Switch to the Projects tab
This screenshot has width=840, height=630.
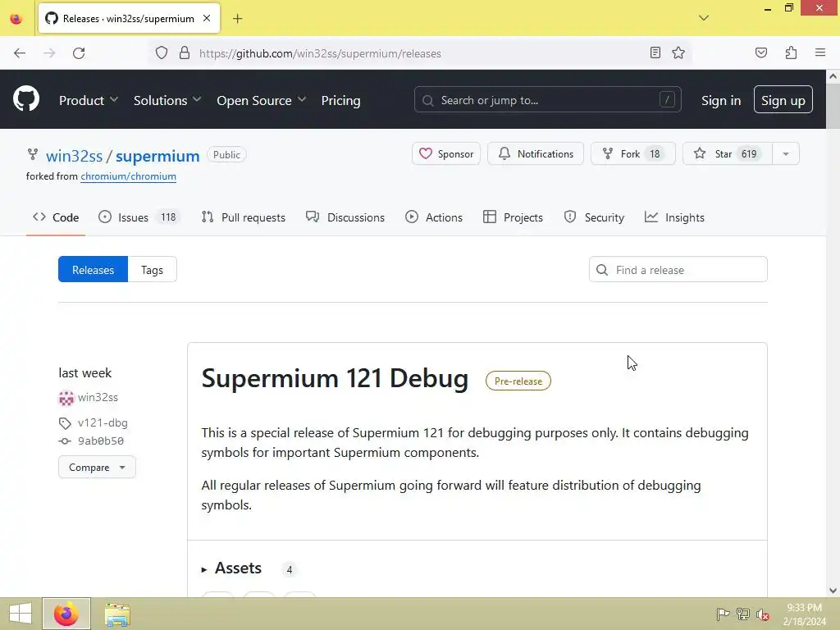[513, 217]
